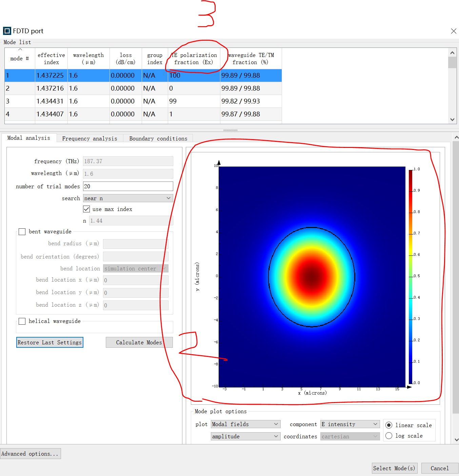Sort by the 'TE polarization fraction (Ex)' header
Viewport: 459px width, 476px height.
(x=194, y=59)
